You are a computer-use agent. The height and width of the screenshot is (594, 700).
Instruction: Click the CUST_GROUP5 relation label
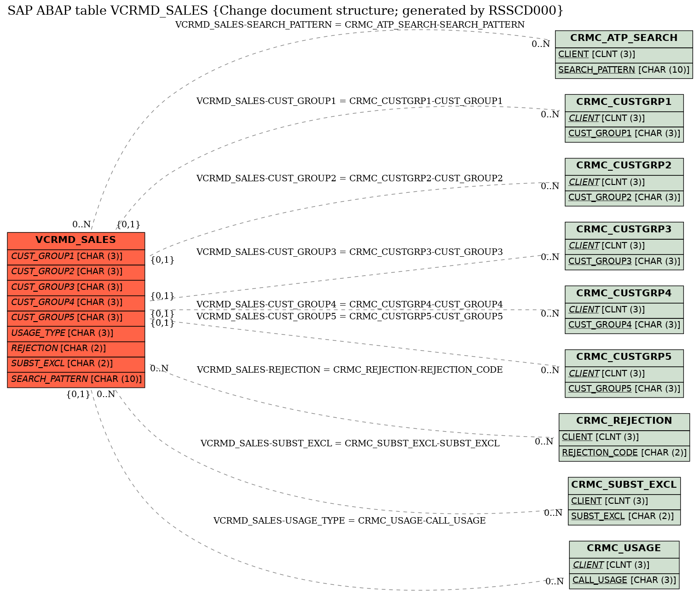(349, 317)
